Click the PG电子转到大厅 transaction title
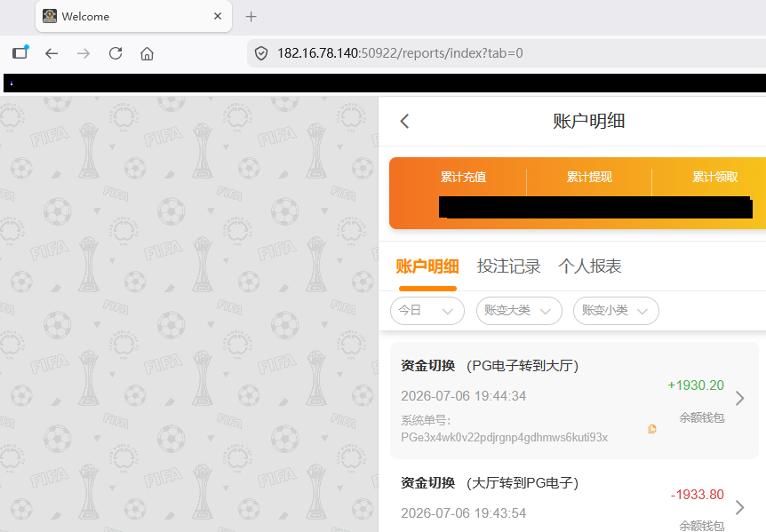Viewport: 766px width, 532px height. (x=523, y=366)
